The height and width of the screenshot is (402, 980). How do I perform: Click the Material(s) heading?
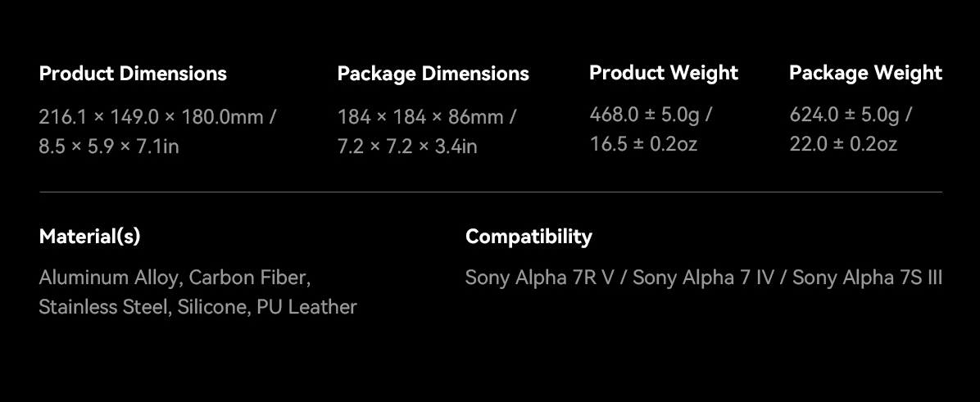(90, 237)
